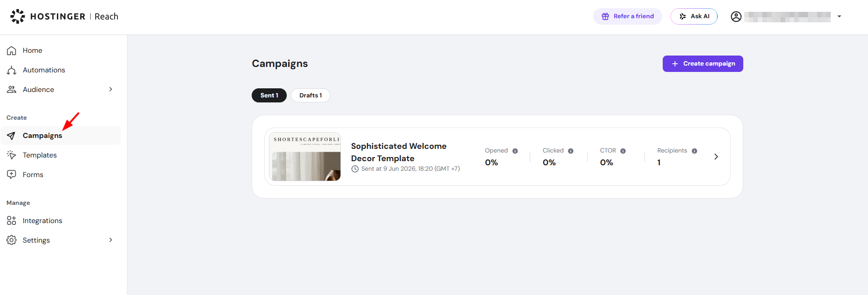Click the Recipients info icon
The width and height of the screenshot is (868, 295).
point(695,151)
